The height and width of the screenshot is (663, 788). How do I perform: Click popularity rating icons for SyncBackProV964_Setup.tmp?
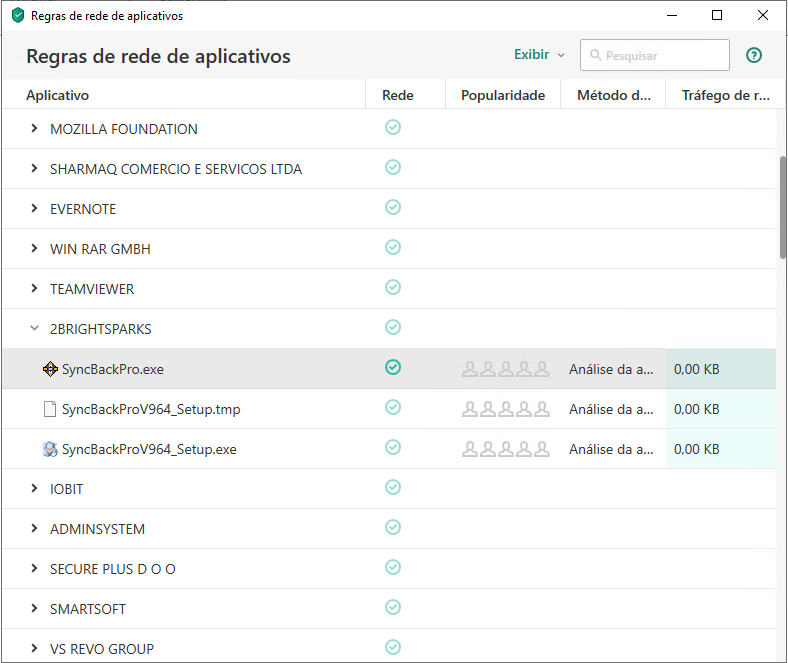tap(506, 409)
